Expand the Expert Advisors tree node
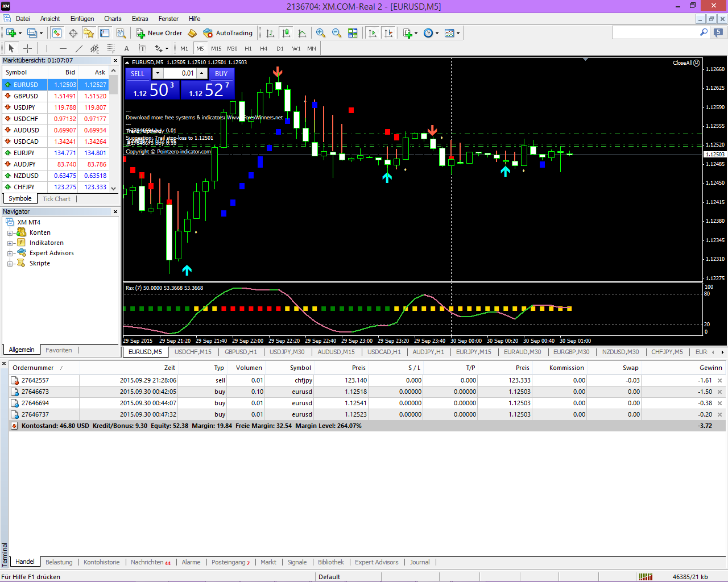 10,253
